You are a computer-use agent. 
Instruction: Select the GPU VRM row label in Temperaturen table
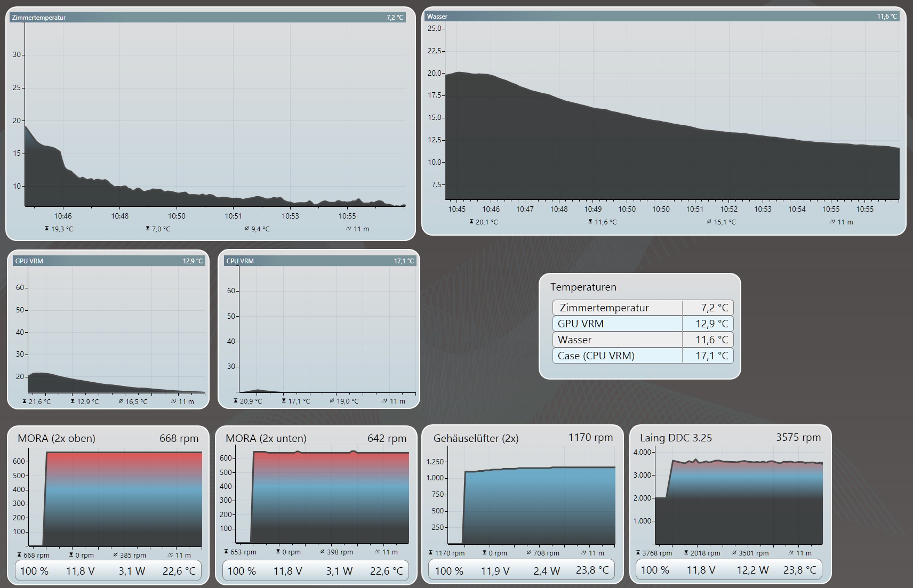coord(581,324)
